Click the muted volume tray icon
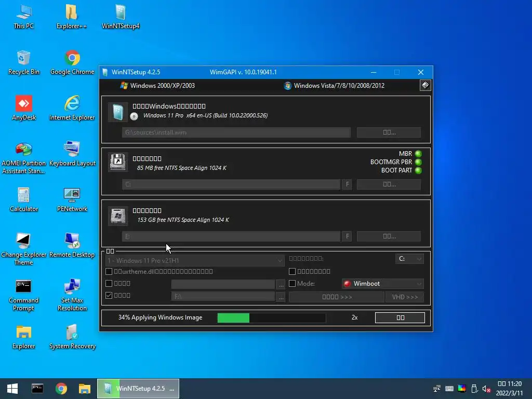The height and width of the screenshot is (399, 532). (x=486, y=389)
